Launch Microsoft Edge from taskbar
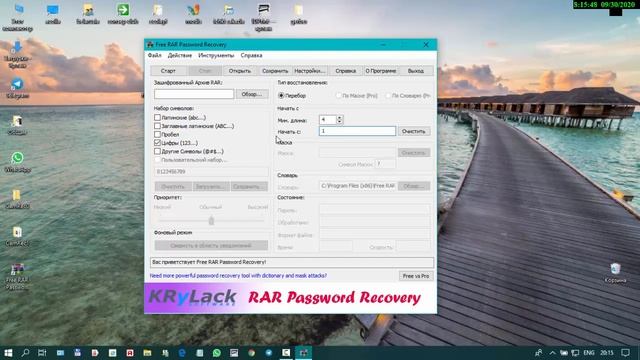The height and width of the screenshot is (360, 640). [x=182, y=353]
